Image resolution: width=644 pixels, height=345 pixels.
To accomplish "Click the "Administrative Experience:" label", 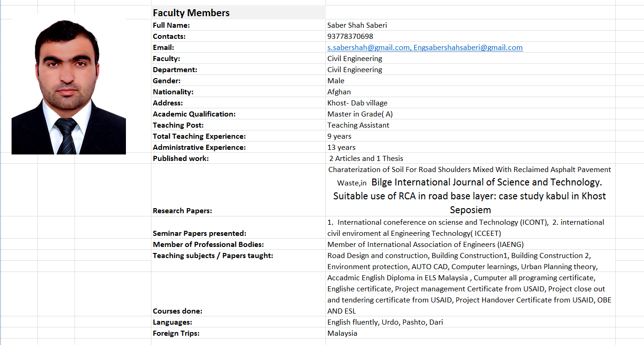I will coord(200,148).
